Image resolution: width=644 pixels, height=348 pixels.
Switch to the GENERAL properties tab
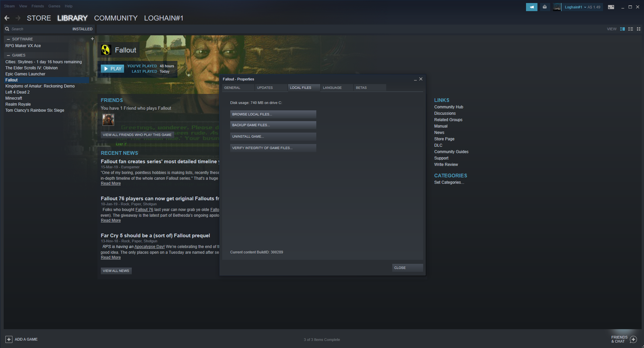[238, 88]
